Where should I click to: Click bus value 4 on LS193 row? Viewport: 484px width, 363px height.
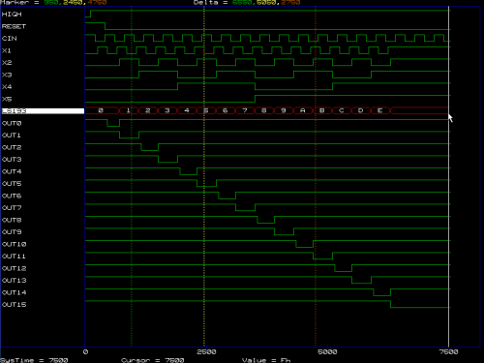(187, 110)
